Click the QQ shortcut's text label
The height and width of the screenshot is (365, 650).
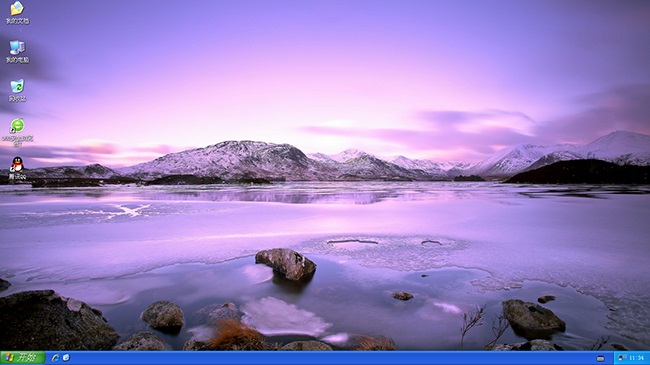click(17, 176)
